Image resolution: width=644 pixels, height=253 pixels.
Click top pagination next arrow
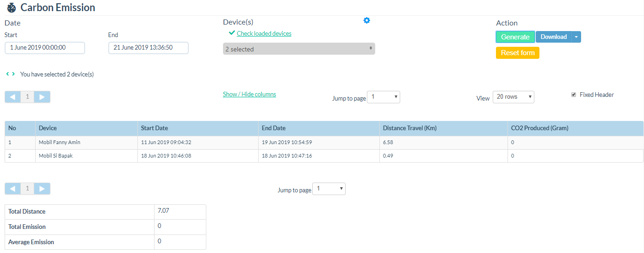coord(42,97)
